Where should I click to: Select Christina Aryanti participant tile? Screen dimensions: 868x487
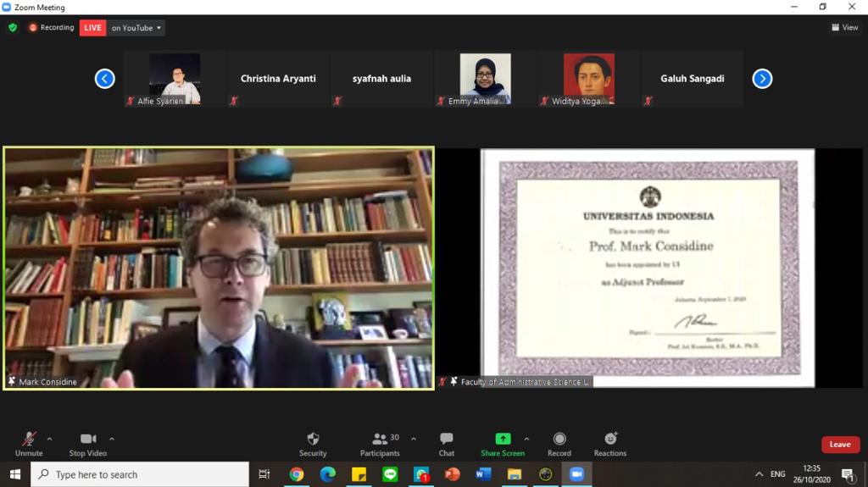[x=278, y=79]
